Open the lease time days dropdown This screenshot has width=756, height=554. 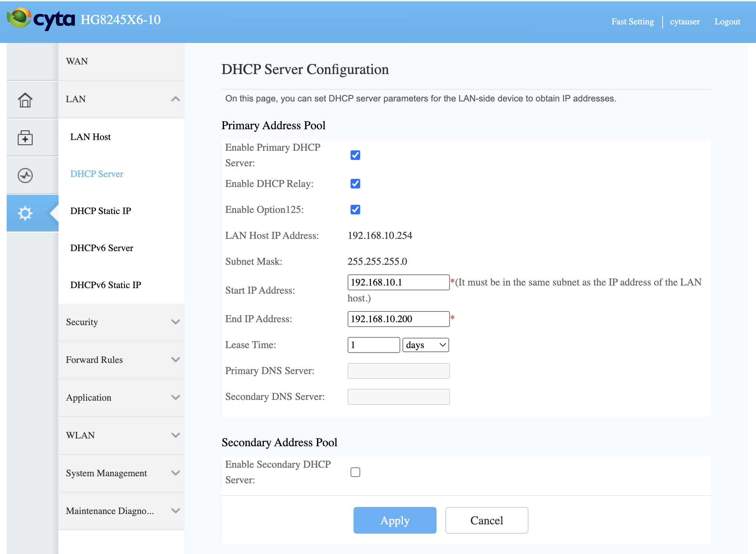(x=425, y=345)
